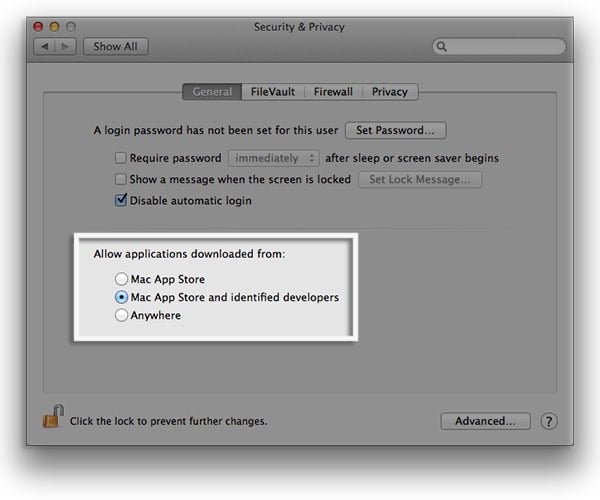Click 'A login password has not been set' text

(216, 130)
